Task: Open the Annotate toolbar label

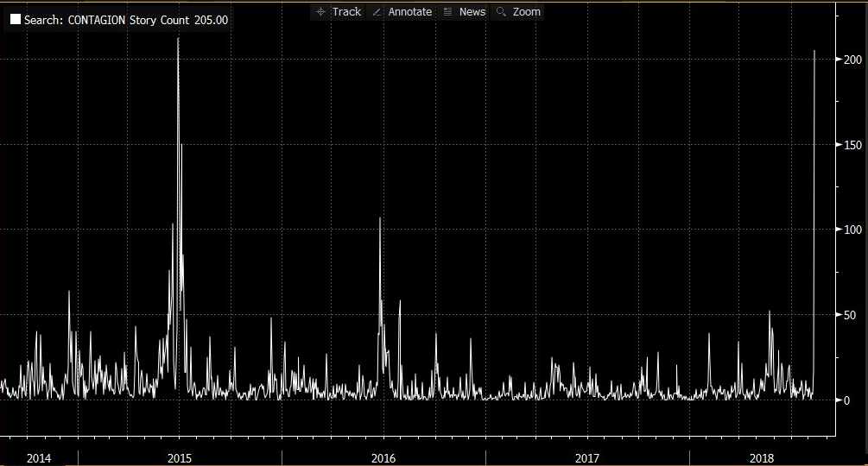Action: tap(409, 12)
